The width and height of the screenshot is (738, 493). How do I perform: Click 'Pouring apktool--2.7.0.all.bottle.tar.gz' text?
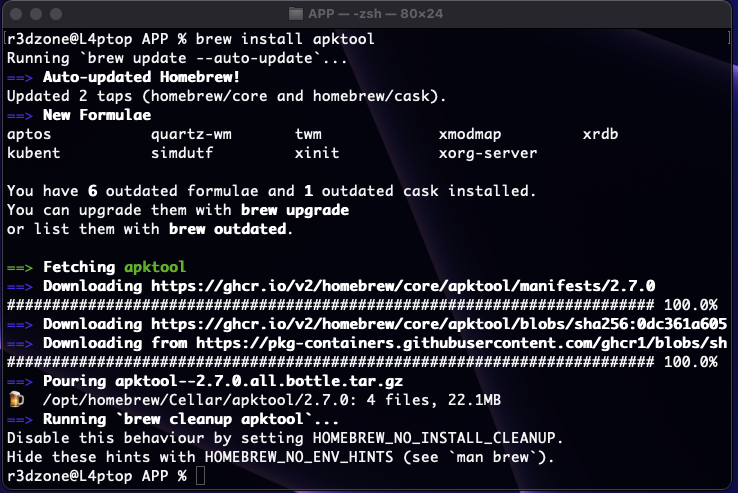pyautogui.click(x=223, y=381)
